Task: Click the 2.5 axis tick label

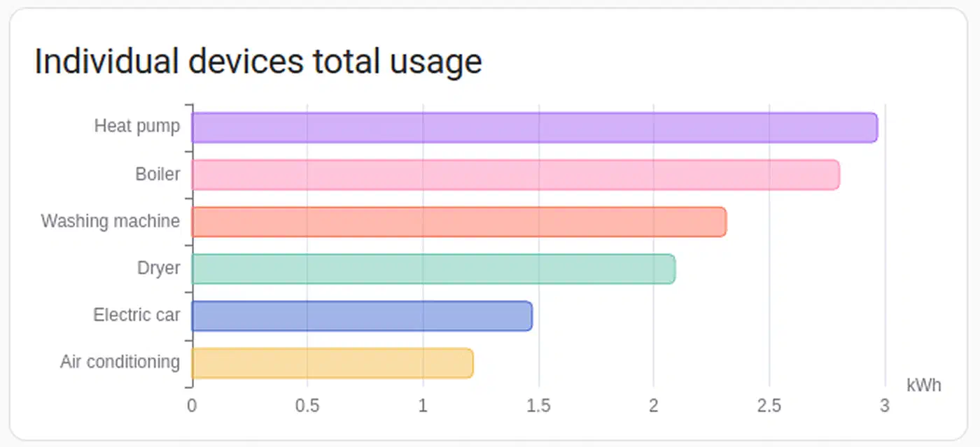Action: (769, 406)
